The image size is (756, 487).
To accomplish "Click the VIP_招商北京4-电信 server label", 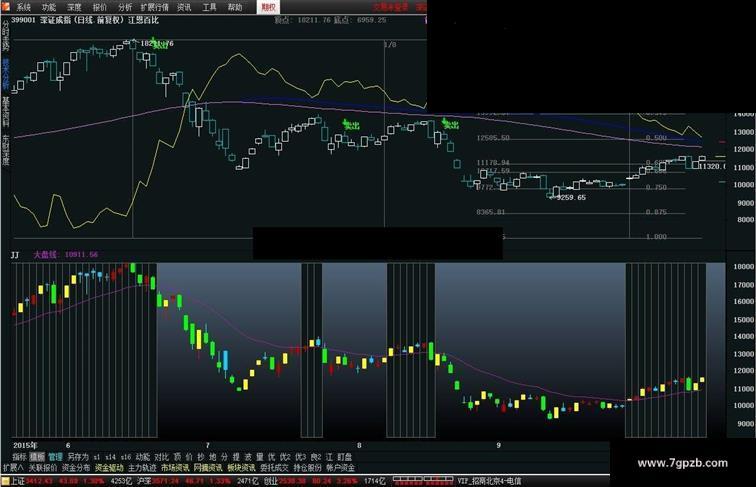I will click(489, 481).
